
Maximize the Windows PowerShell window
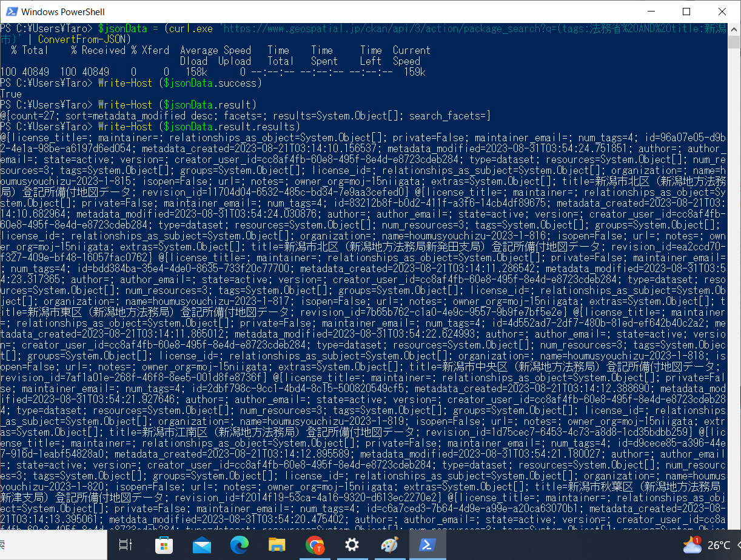click(x=686, y=12)
